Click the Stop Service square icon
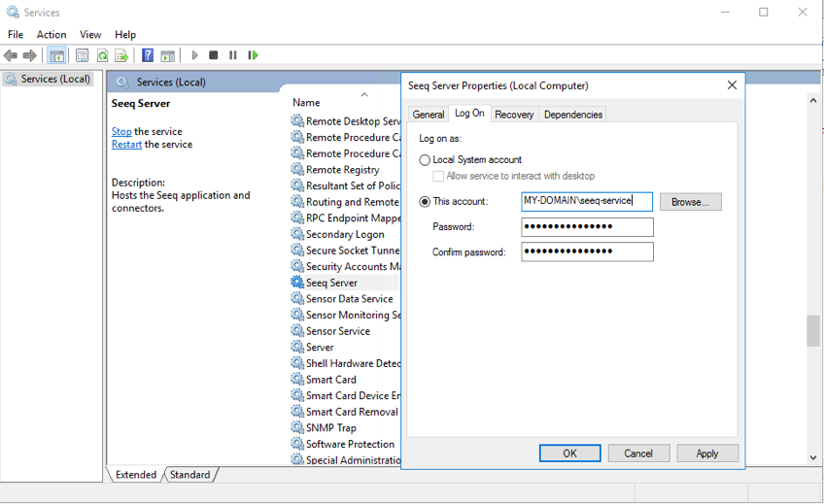Viewport: 824px width, 504px height. click(214, 55)
